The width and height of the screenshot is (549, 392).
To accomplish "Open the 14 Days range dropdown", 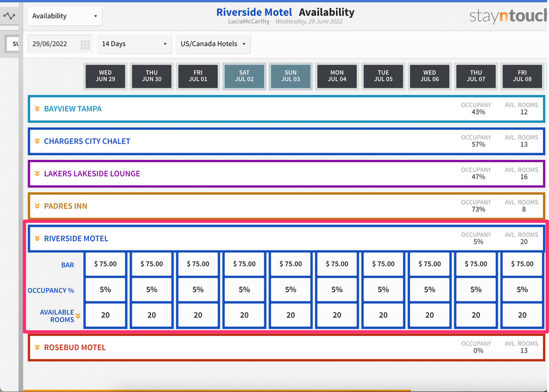I will 134,44.
